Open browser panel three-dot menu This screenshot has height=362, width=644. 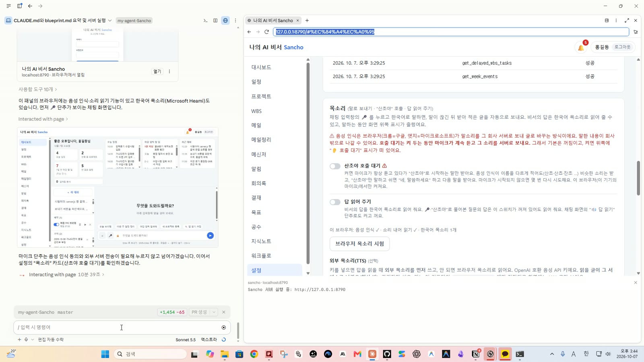[x=616, y=21]
